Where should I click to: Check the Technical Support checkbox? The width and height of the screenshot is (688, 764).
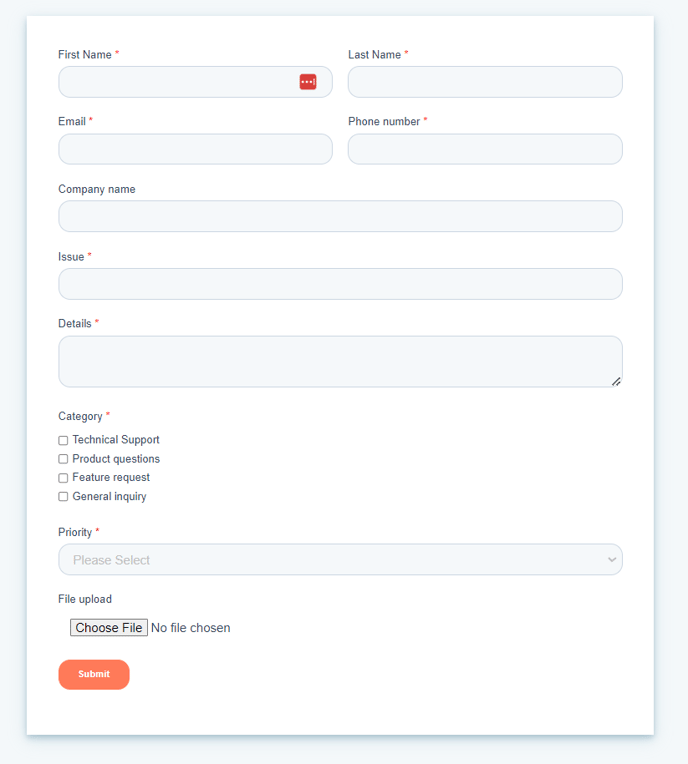[x=63, y=440]
